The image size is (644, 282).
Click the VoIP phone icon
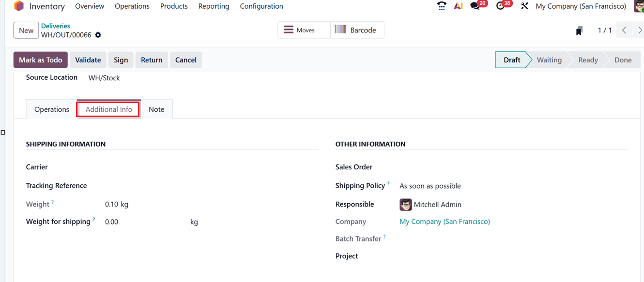click(441, 6)
